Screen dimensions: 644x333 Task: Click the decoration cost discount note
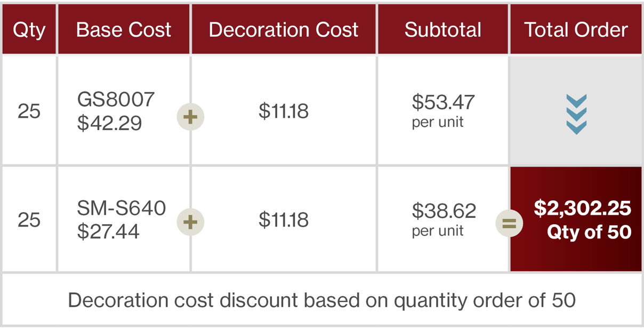322,300
